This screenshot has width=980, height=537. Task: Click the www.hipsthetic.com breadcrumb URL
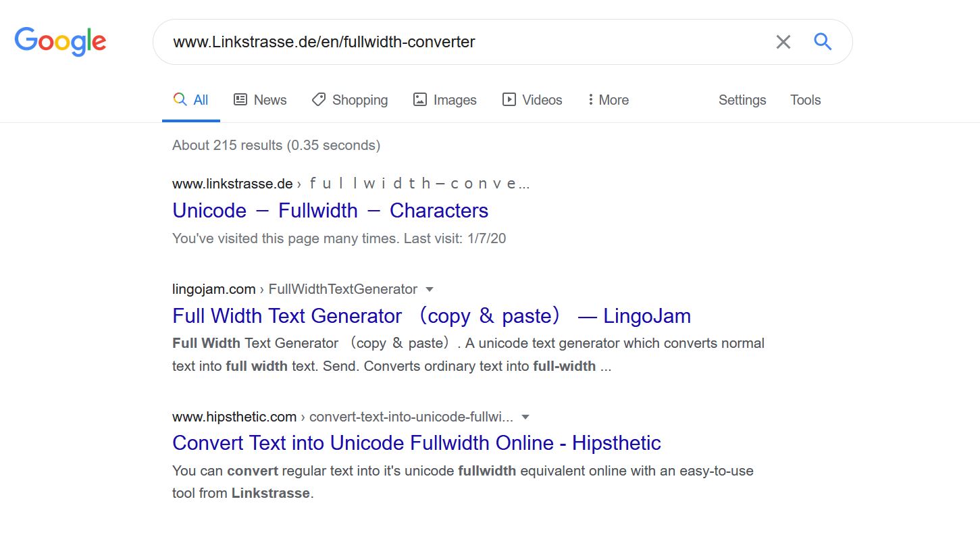pos(234,417)
